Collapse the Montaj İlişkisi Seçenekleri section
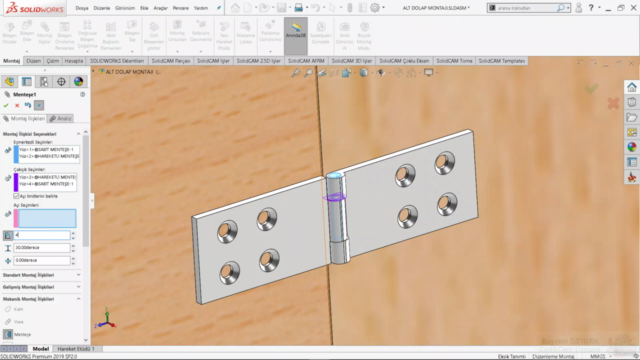Image resolution: width=640 pixels, height=360 pixels. click(x=78, y=134)
